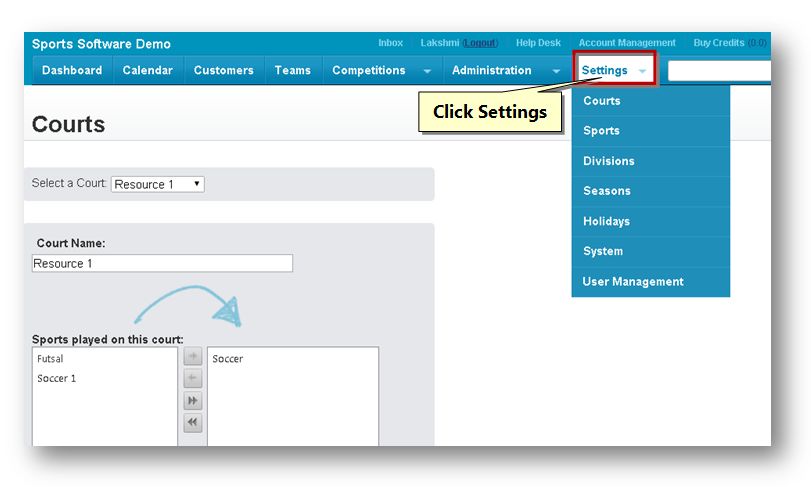Viewport: 811px width, 487px height.
Task: Select Courts from Settings menu
Action: (651, 101)
